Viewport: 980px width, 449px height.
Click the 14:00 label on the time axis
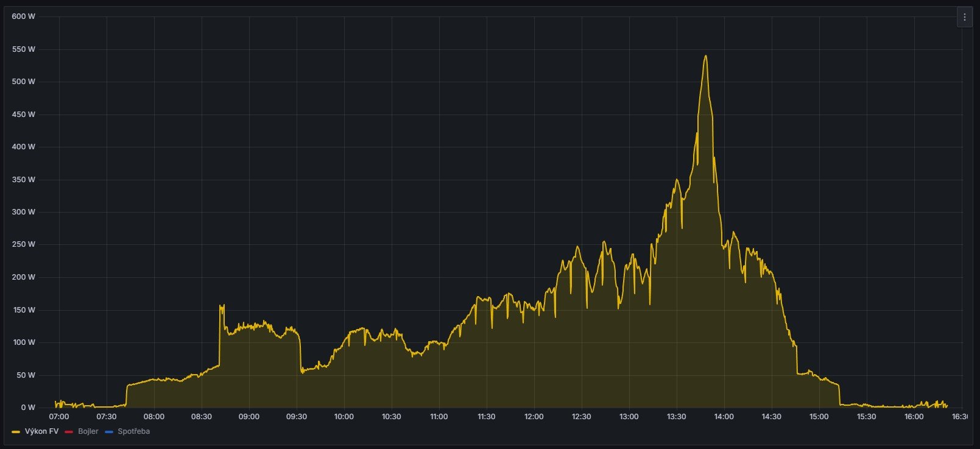point(724,417)
